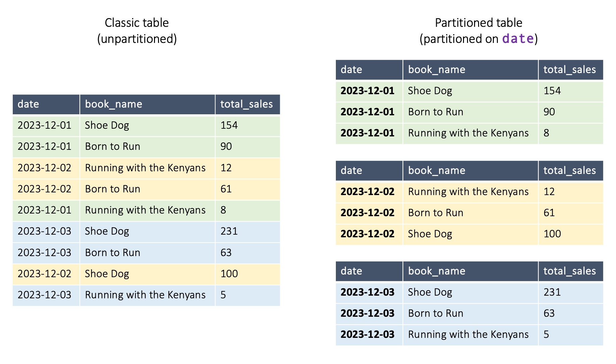Image resolution: width=616 pixels, height=364 pixels.
Task: Click 'date' header of third partition
Action: pos(369,271)
